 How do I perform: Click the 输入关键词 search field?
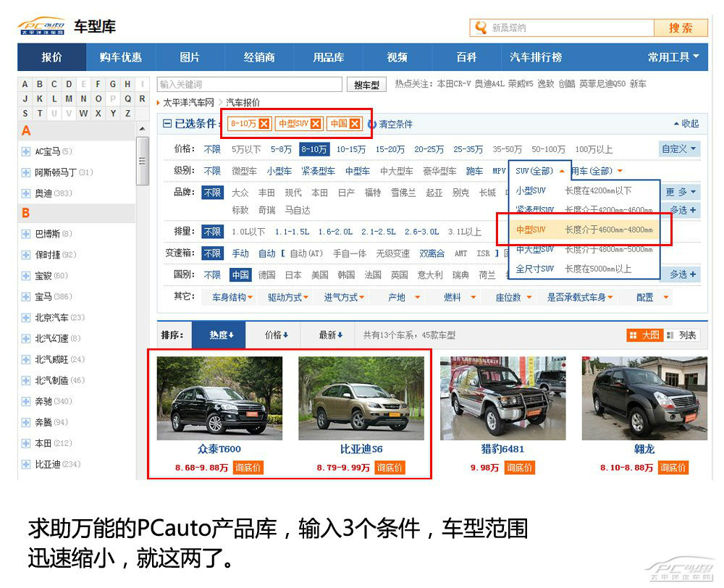pos(250,85)
